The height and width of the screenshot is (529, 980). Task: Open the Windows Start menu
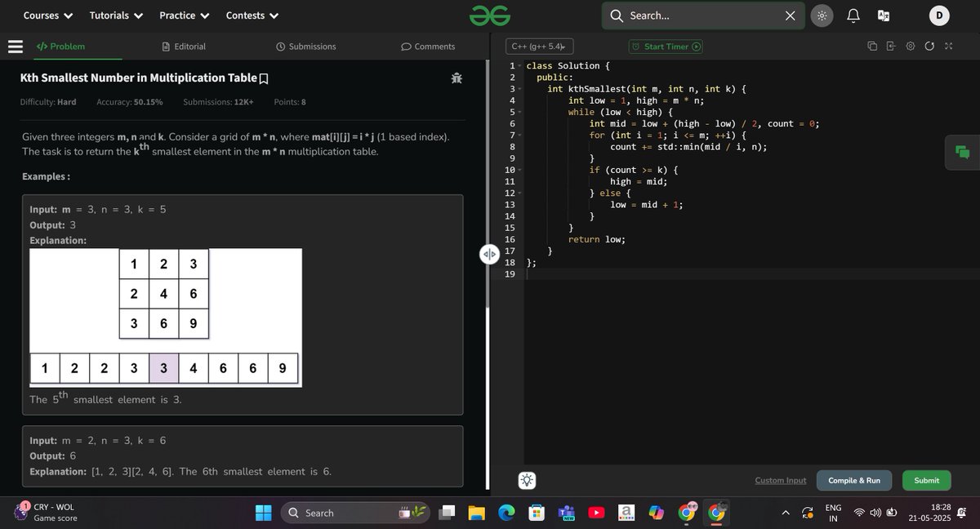tap(264, 513)
